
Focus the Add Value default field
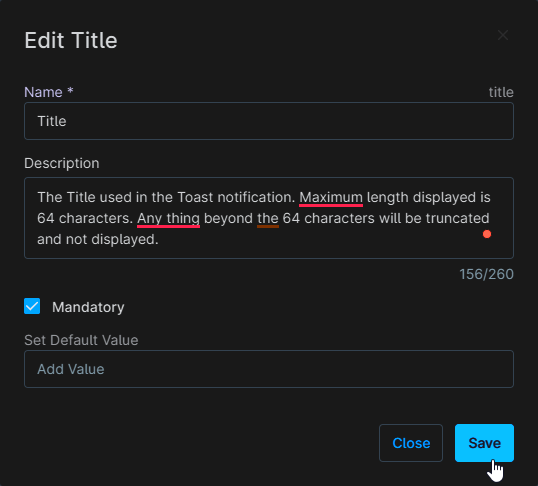click(269, 369)
